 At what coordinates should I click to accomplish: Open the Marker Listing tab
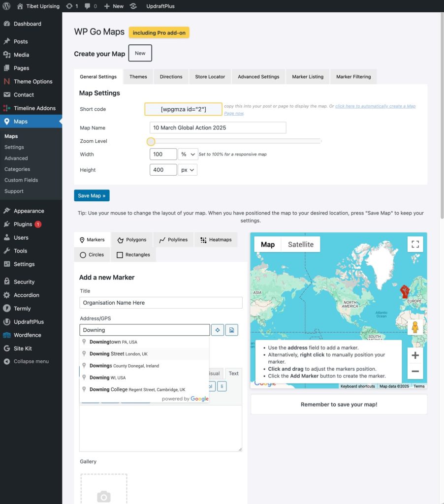coord(308,77)
